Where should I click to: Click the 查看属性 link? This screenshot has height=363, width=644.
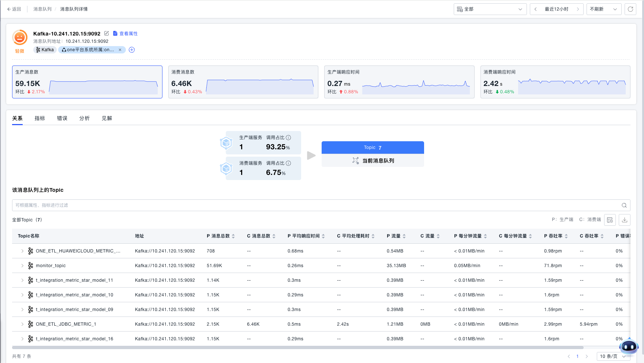tap(126, 34)
